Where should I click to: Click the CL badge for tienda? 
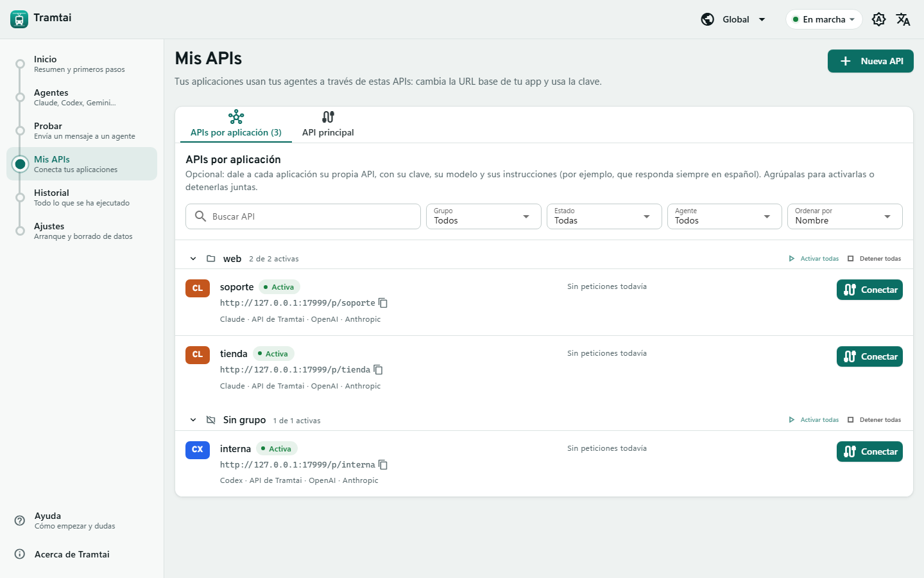coord(198,355)
